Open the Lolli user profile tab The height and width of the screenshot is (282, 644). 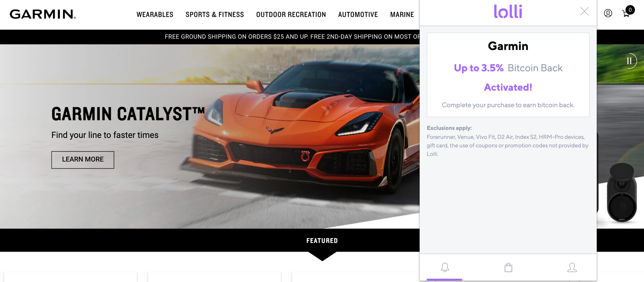(572, 267)
